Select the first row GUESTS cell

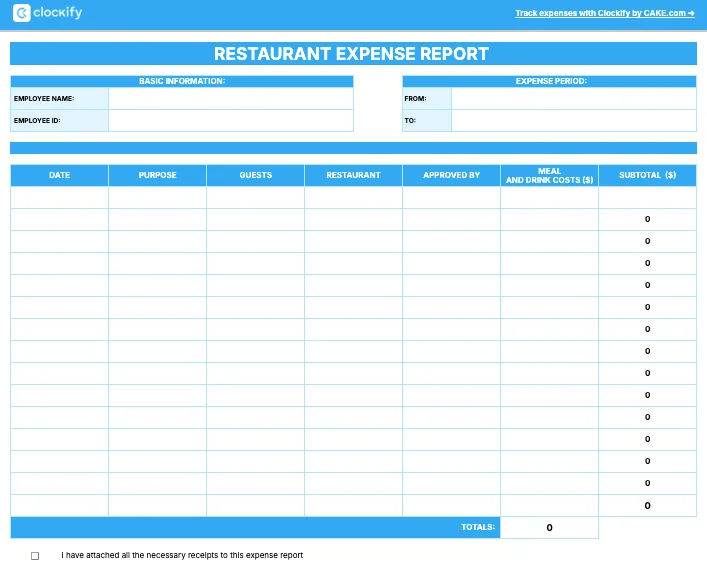[x=256, y=197]
